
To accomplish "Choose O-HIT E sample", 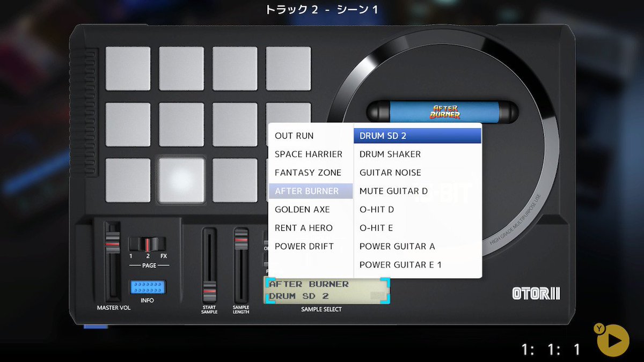I will (x=418, y=228).
